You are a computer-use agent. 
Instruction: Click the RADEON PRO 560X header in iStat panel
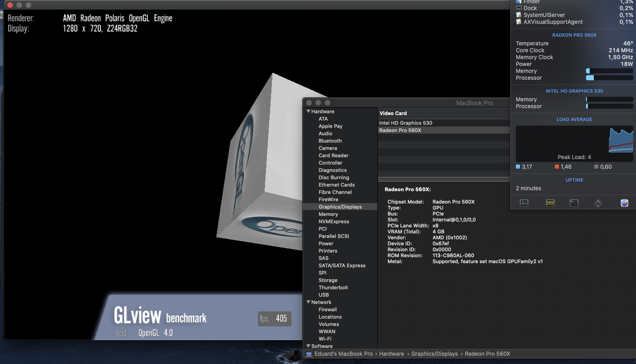click(574, 35)
